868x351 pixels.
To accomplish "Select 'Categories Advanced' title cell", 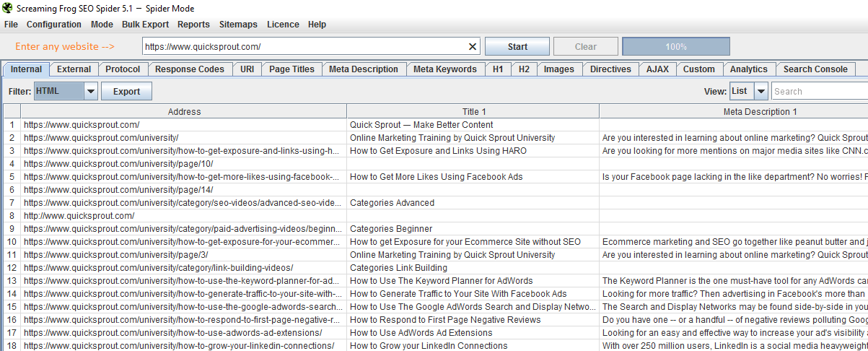I will coord(473,203).
